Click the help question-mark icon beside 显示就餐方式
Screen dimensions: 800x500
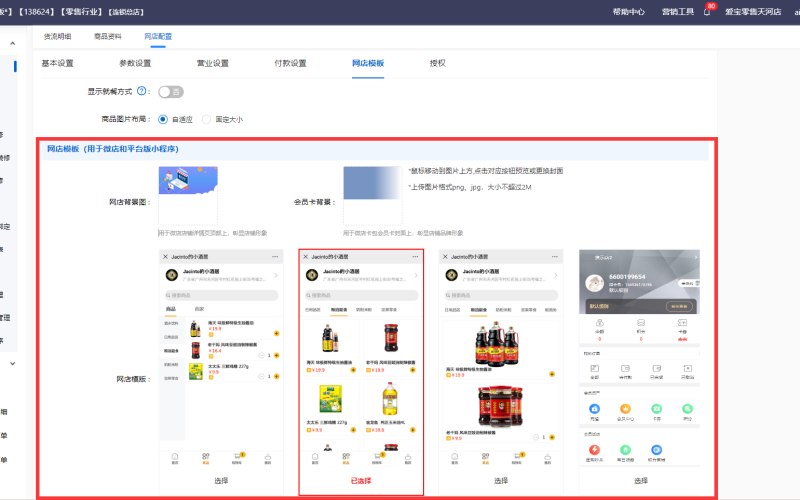tap(141, 91)
